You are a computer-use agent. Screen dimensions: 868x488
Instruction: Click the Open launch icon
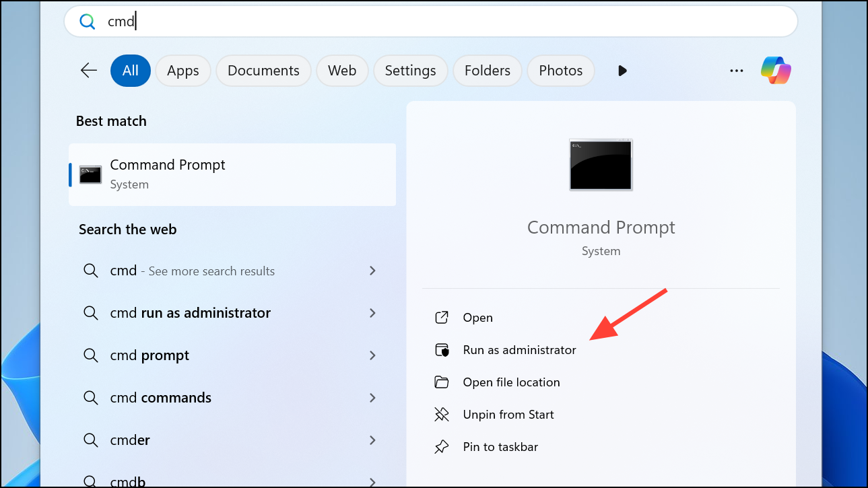pos(442,318)
